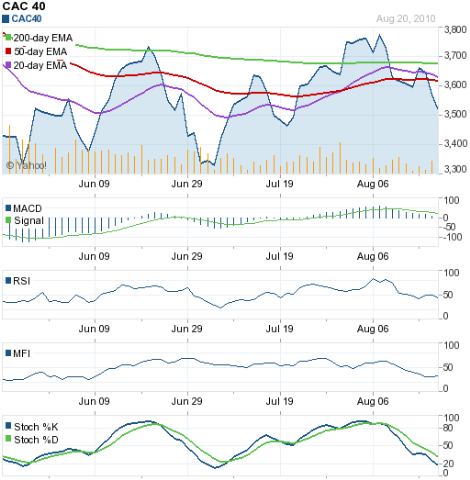Click the '80' label on the Stochastic axis
Screen dimensions: 470x480
[448, 428]
